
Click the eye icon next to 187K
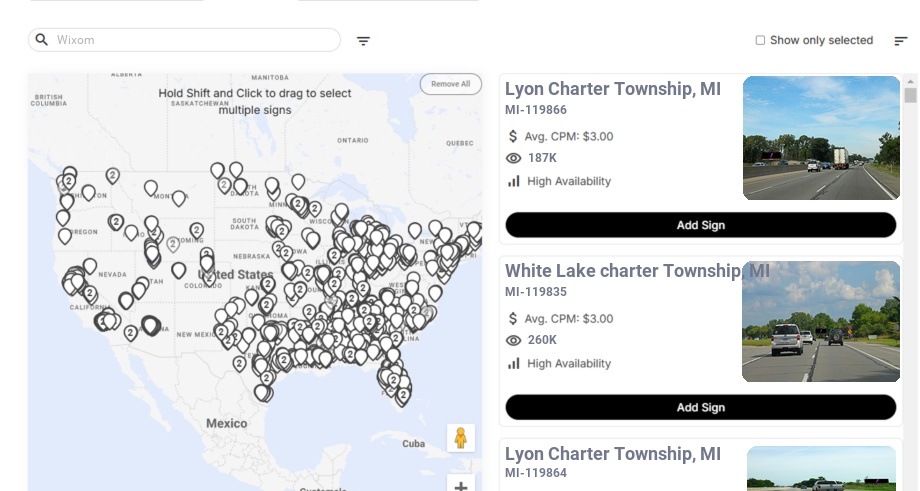pos(514,158)
